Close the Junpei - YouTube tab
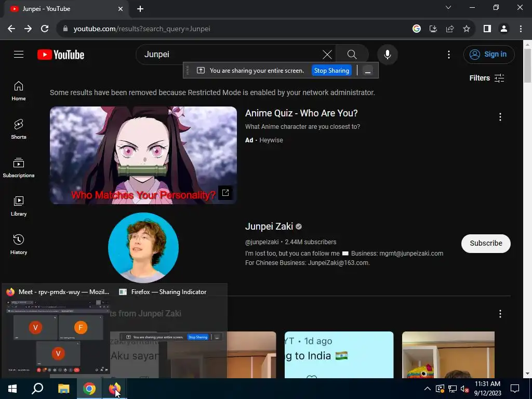The height and width of the screenshot is (399, 532). 121,9
